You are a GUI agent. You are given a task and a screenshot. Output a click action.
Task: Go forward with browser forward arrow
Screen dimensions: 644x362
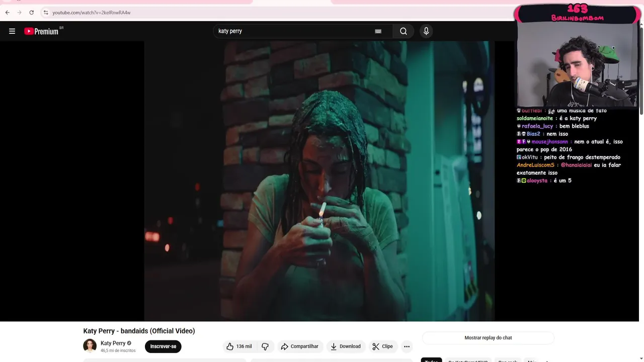[20, 13]
